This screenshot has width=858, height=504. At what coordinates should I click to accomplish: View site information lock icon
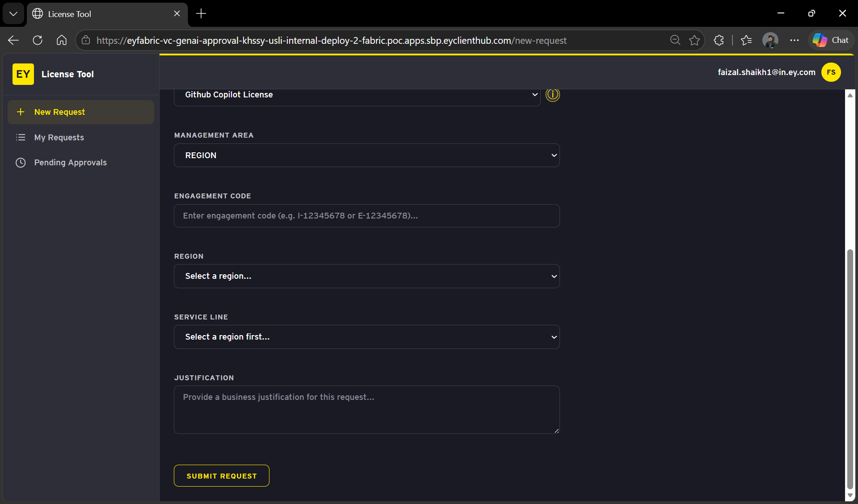tap(86, 40)
